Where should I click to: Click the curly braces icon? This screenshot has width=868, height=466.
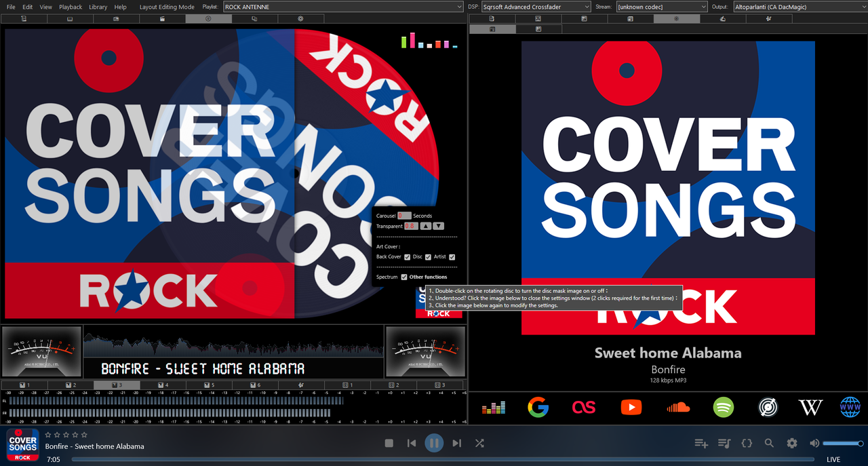[x=747, y=443]
